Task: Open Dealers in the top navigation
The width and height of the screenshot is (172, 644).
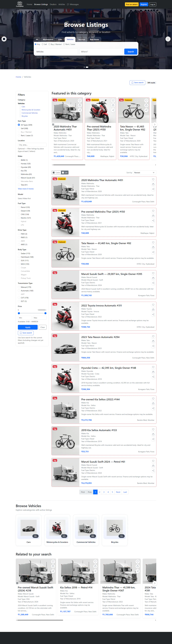Action: [x=53, y=4]
